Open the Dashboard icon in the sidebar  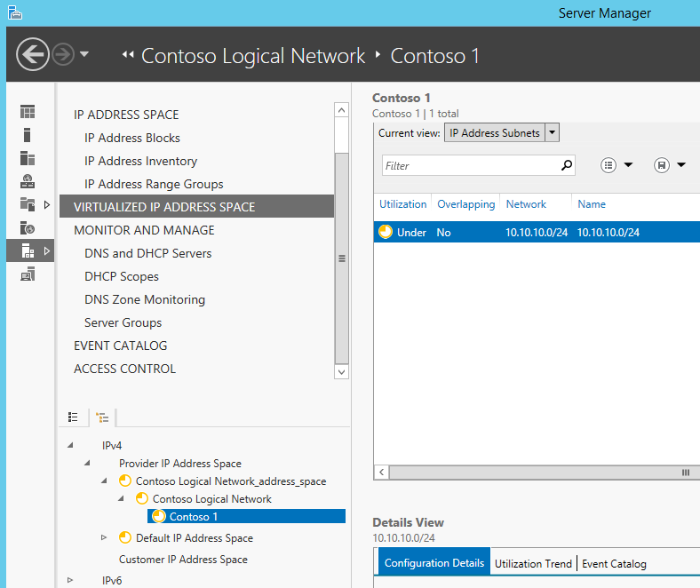28,112
